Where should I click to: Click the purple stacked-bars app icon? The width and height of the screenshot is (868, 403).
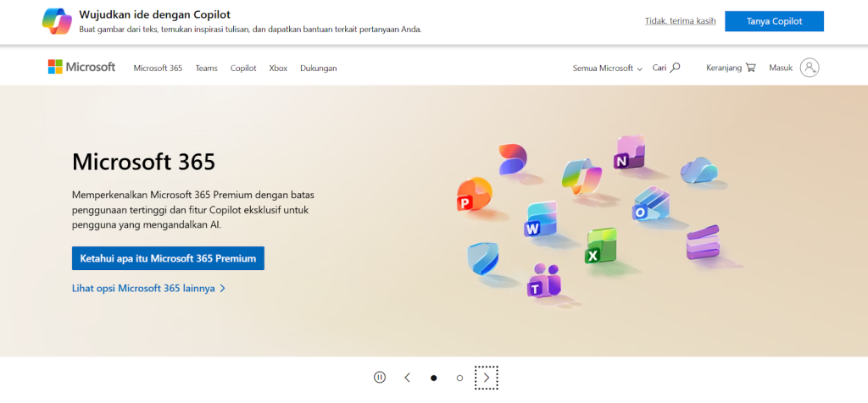coord(703,242)
